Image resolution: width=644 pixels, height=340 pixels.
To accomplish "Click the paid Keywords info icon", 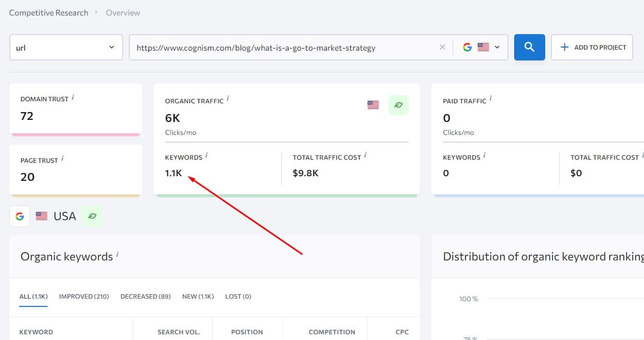I will tap(485, 155).
